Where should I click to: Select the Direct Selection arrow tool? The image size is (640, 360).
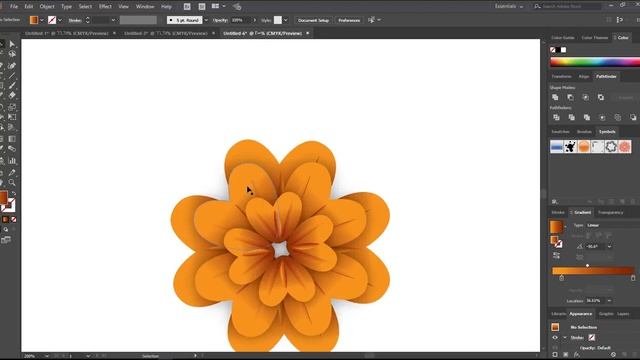click(12, 44)
